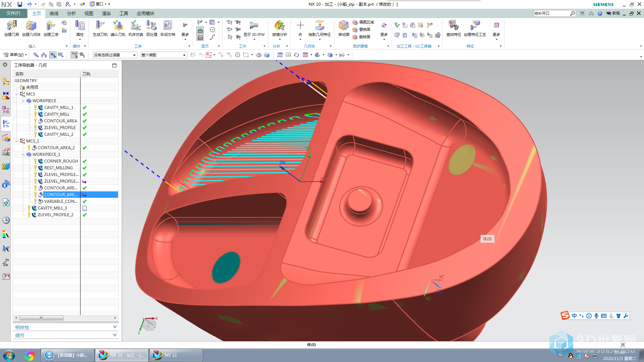The height and width of the screenshot is (362, 644).
Task: Select the Move Face (移动面) tool
Action: 344,28
